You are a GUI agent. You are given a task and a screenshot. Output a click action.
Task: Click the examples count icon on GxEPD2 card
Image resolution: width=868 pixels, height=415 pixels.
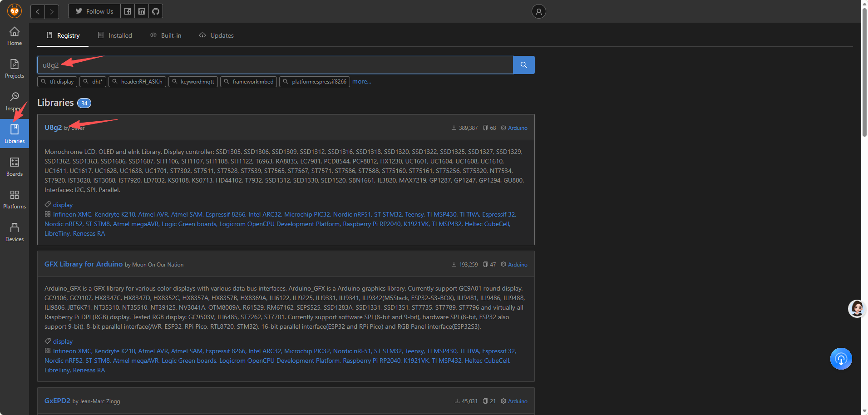click(x=485, y=401)
